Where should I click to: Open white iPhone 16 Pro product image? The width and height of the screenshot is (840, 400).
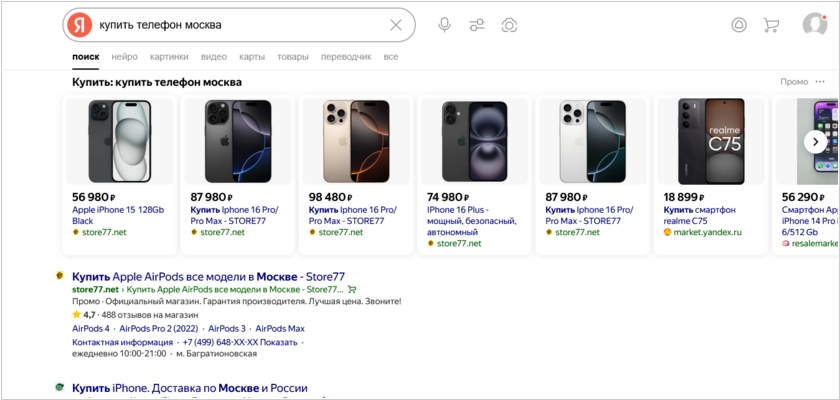coord(592,141)
